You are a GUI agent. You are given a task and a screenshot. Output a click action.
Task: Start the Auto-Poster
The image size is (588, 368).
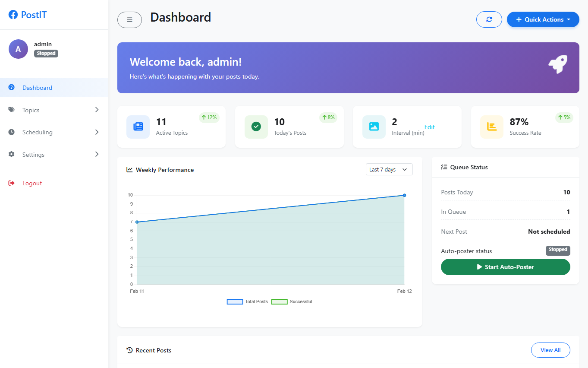click(x=505, y=267)
